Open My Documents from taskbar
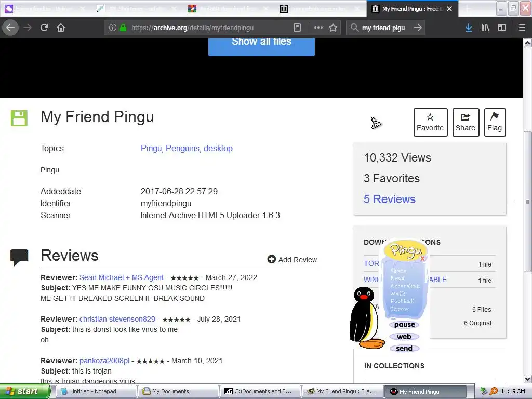Viewport: 532px width, 399px height. pyautogui.click(x=179, y=391)
